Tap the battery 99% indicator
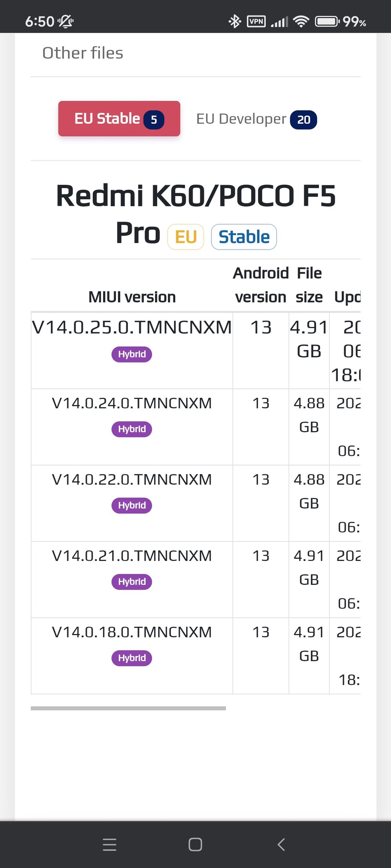 tap(340, 21)
